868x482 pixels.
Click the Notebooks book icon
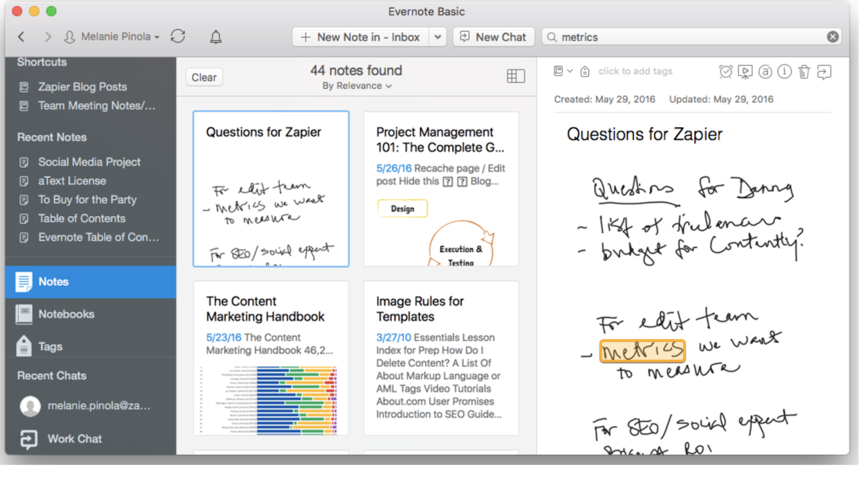coord(24,314)
